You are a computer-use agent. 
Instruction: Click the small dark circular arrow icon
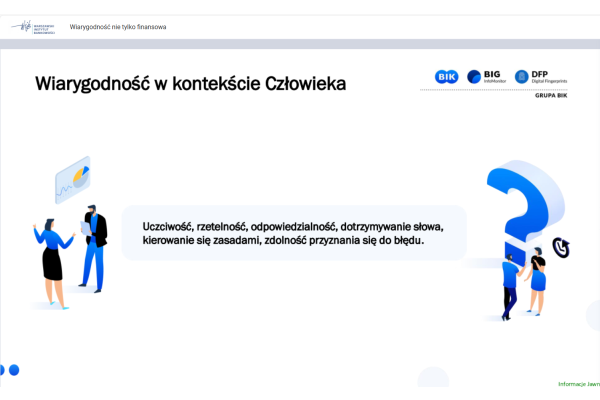click(x=561, y=247)
